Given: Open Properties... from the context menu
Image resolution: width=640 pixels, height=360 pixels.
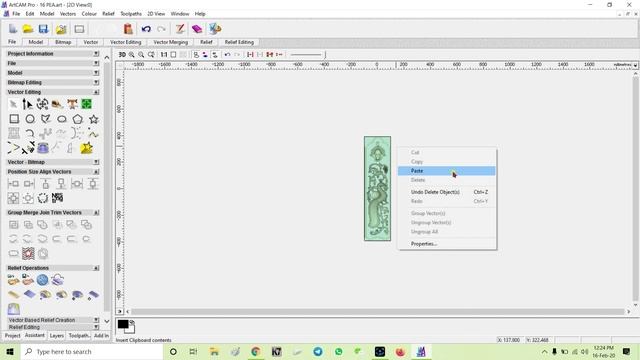Looking at the screenshot, I should coord(447,244).
